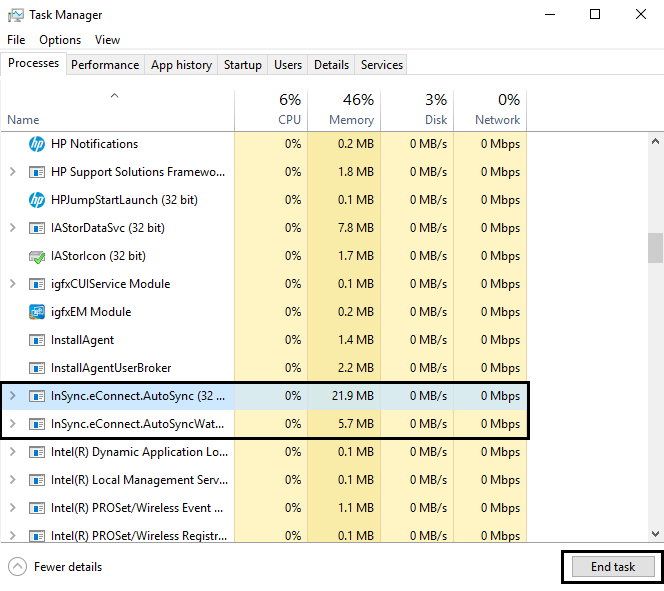Open the View menu

click(107, 40)
